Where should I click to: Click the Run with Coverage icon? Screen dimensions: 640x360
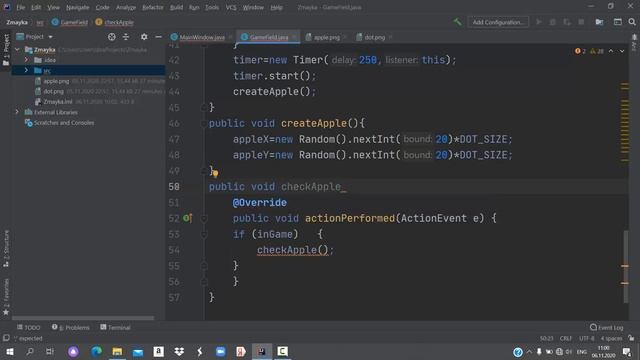tap(567, 22)
